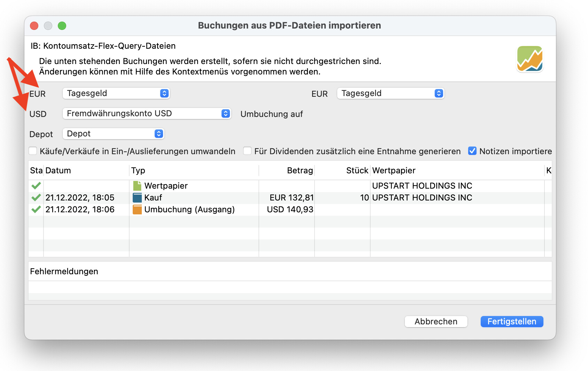Viewport: 588px width, 371px height.
Task: Click the Betrag column header
Action: pos(287,171)
